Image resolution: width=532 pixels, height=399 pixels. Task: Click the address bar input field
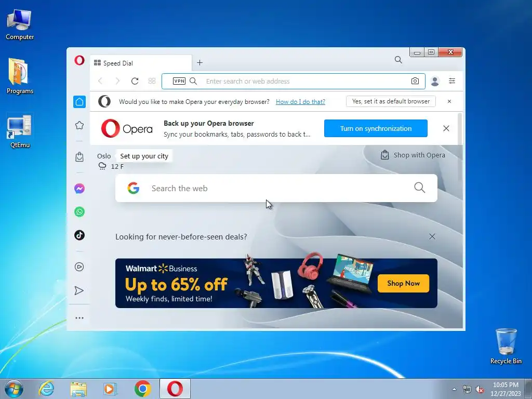tap(294, 81)
